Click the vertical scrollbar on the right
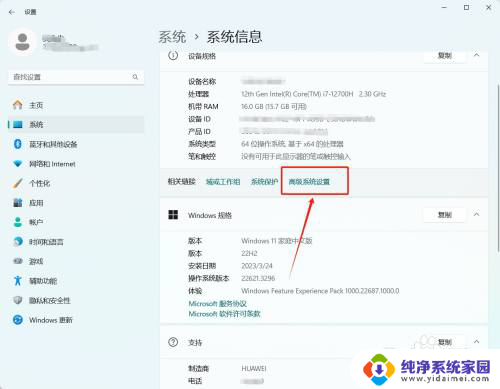500x389 pixels. (498, 167)
